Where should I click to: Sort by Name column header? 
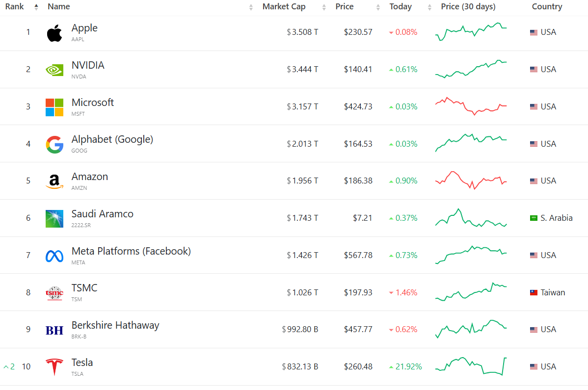tap(59, 7)
